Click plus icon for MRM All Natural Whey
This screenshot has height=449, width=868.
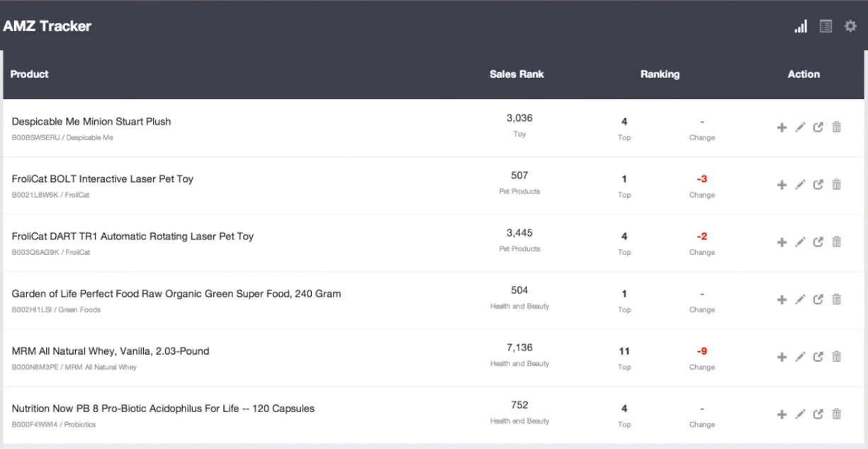coord(782,357)
